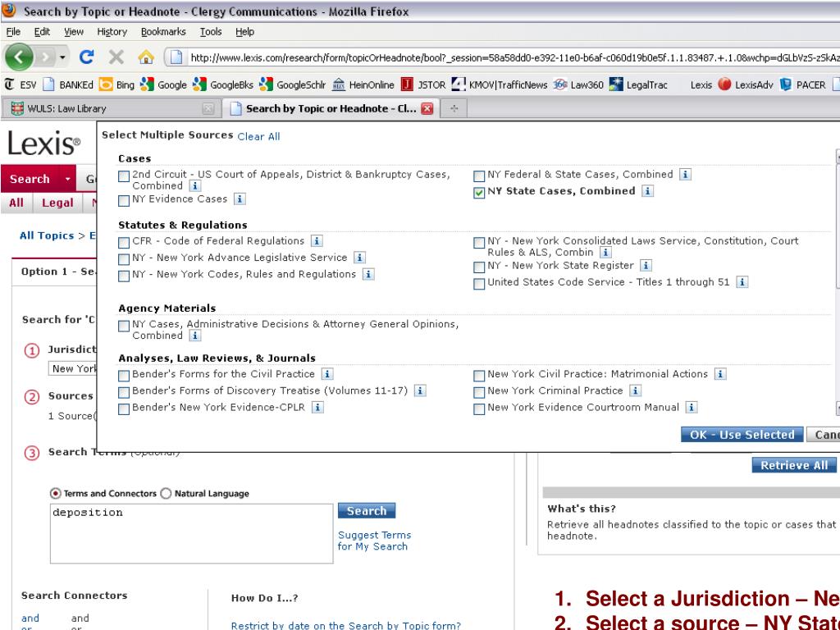Open the ESV bookmark
This screenshot has height=630, width=840.
pos(21,84)
